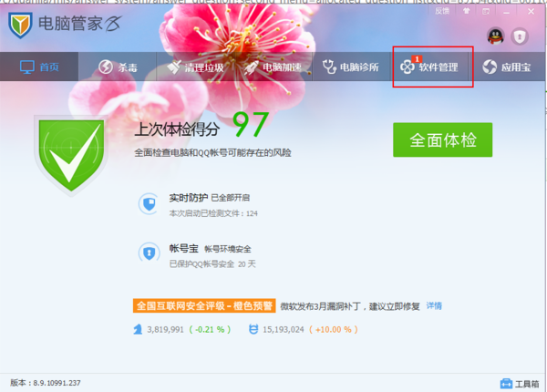The width and height of the screenshot is (547, 392).
Task: Close the 电脑管家 window
Action: [531, 12]
